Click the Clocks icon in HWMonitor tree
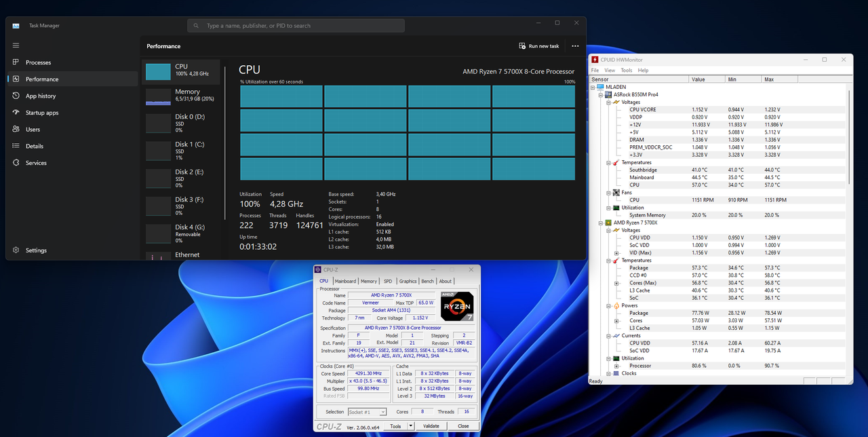This screenshot has width=868, height=437. pos(616,373)
